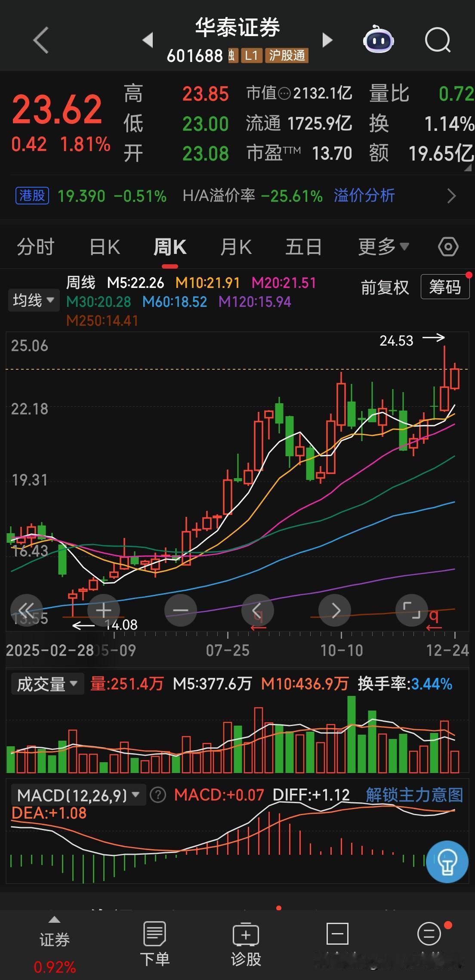Tap the info circle next to 市值
The width and height of the screenshot is (475, 980).
click(284, 93)
